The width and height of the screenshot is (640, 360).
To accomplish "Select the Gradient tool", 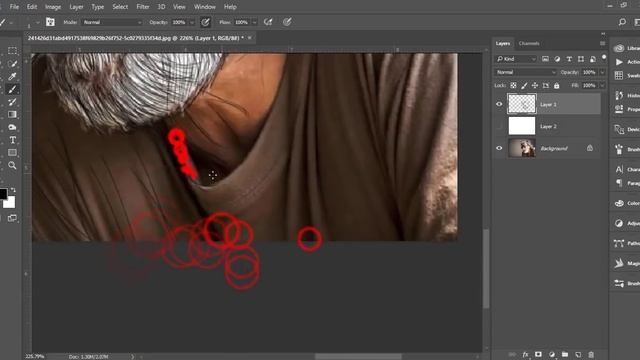I will (x=12, y=114).
